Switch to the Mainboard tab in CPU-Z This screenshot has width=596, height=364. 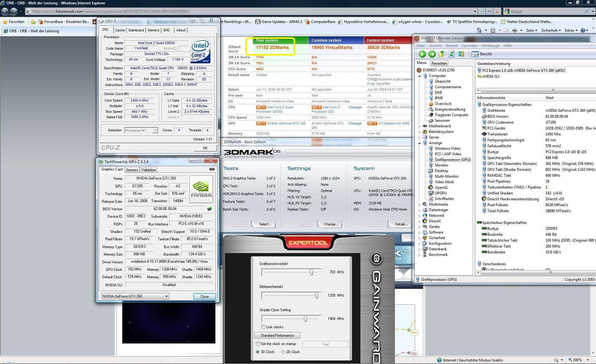(136, 30)
